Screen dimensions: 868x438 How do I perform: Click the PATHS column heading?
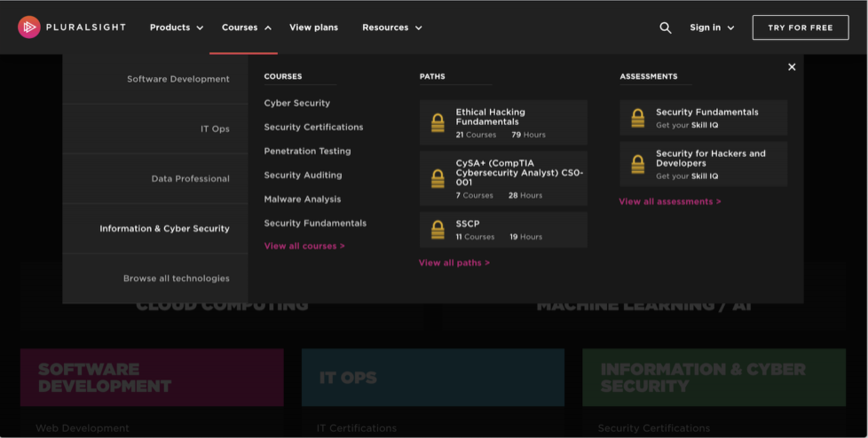pyautogui.click(x=432, y=76)
